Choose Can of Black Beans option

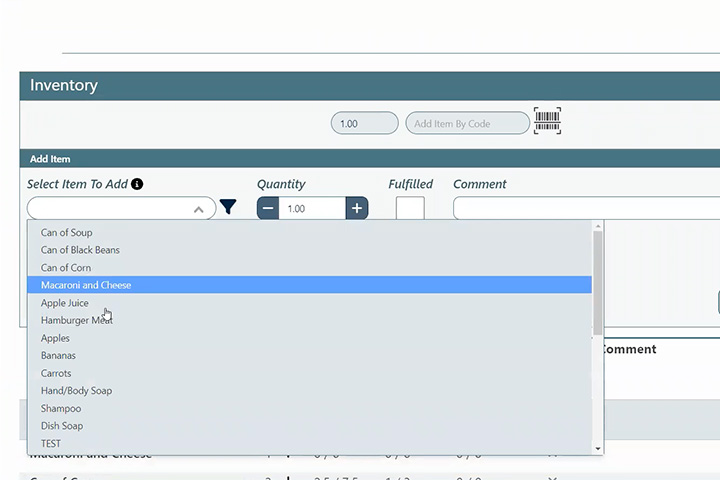click(x=80, y=250)
